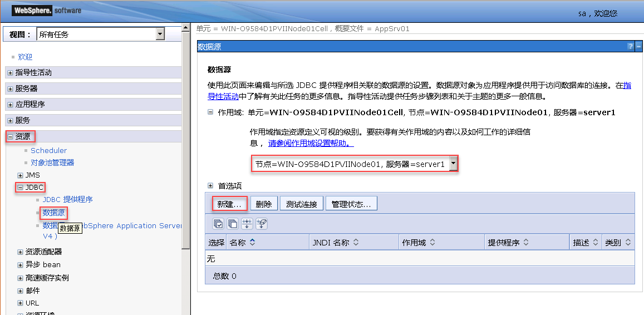
Task: Open the 视图 所有任务 dropdown
Action: (x=101, y=35)
